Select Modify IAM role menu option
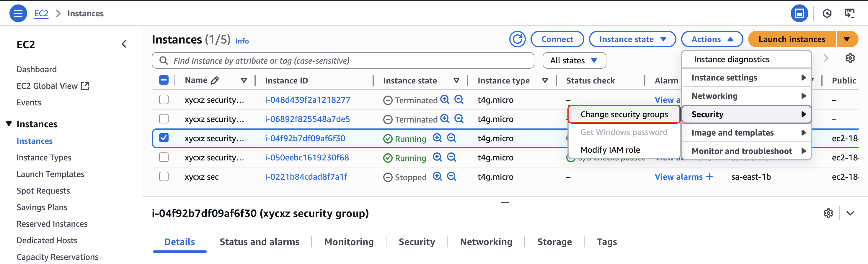868x264 pixels. click(x=610, y=150)
